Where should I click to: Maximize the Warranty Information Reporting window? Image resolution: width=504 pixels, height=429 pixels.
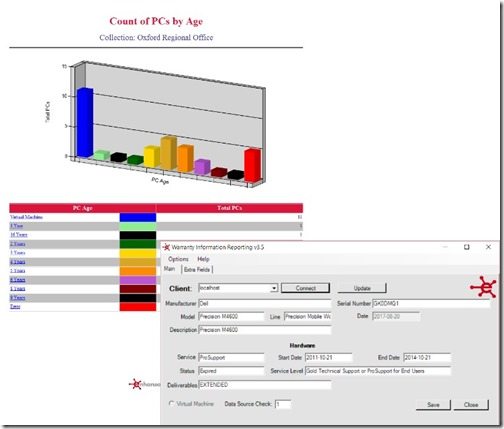point(467,247)
